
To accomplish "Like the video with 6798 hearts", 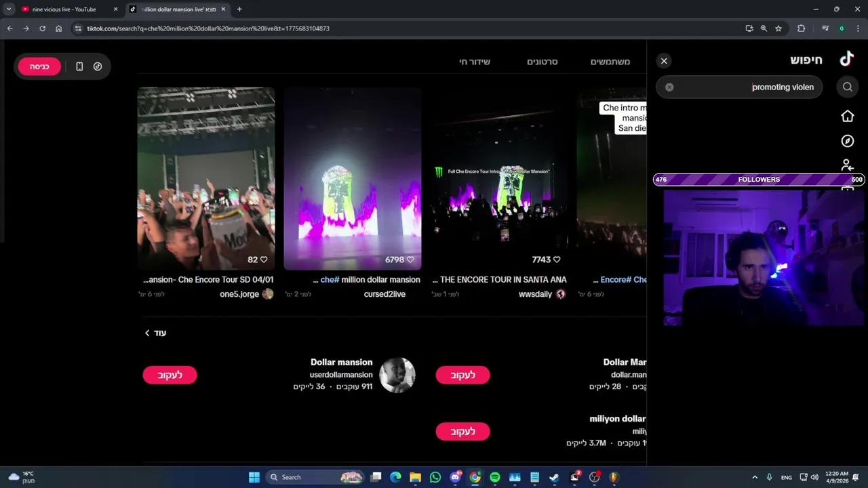I will point(410,260).
